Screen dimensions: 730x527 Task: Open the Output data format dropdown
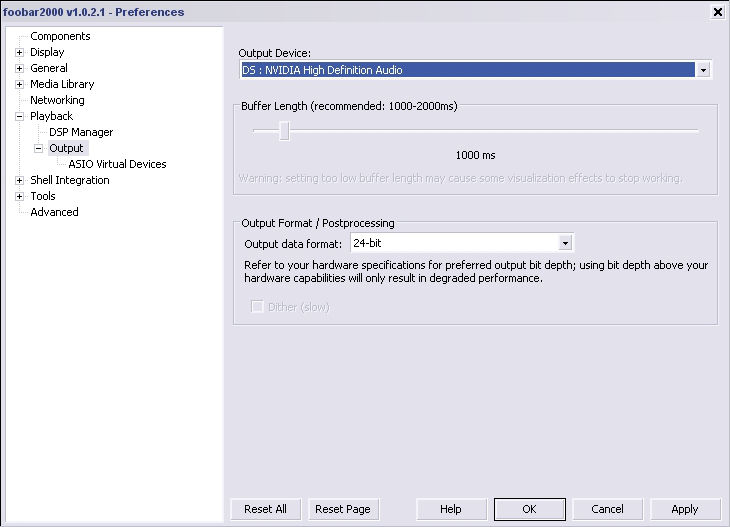point(565,243)
